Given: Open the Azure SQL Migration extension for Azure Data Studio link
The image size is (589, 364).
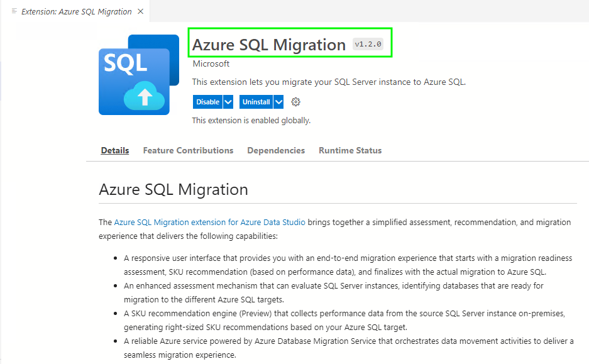Looking at the screenshot, I should tap(209, 222).
